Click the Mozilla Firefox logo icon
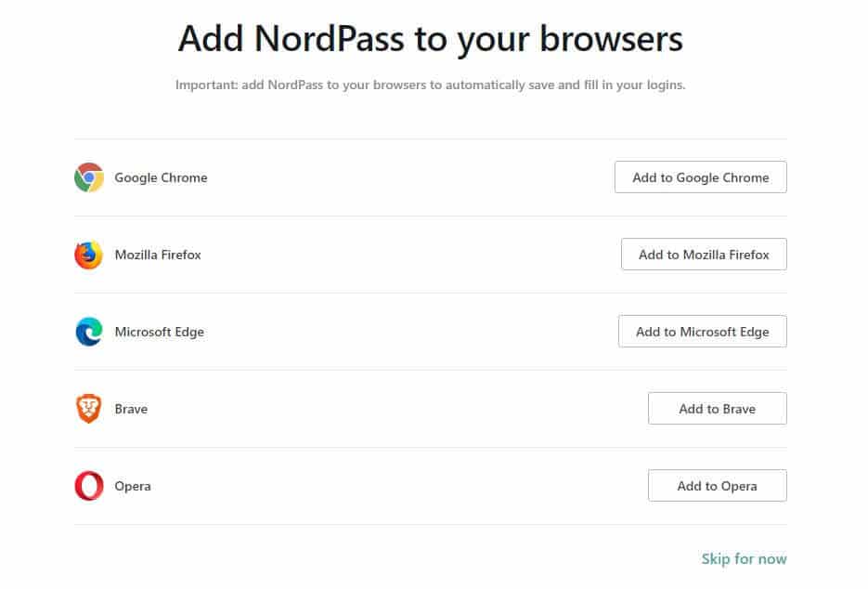The height and width of the screenshot is (589, 868). tap(89, 255)
